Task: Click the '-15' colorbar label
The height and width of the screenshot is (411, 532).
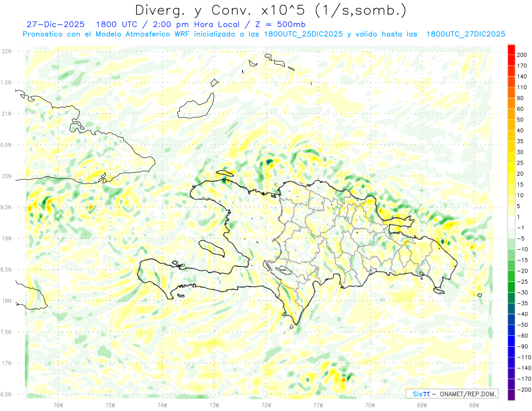Action: pyautogui.click(x=523, y=260)
